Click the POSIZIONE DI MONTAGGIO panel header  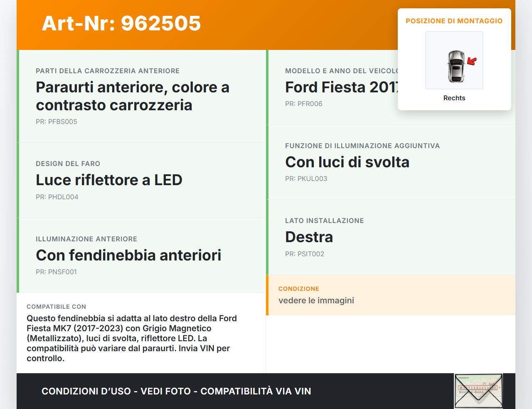(x=454, y=20)
